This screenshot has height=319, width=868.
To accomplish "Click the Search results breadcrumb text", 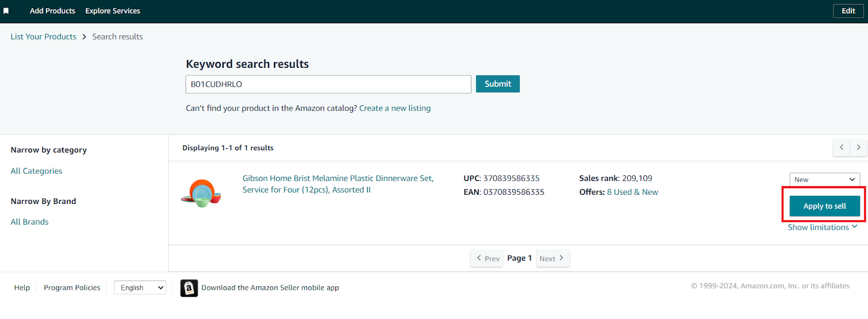I will [118, 37].
